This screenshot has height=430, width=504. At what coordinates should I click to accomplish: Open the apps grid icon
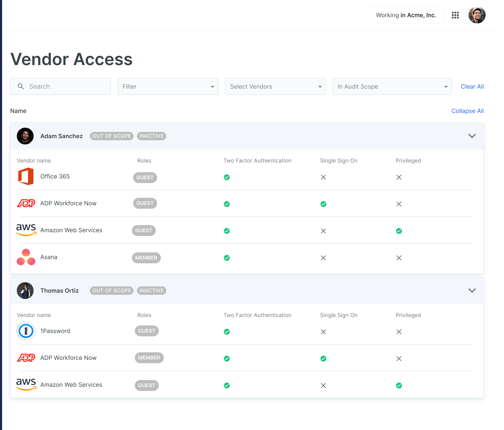[x=455, y=15]
